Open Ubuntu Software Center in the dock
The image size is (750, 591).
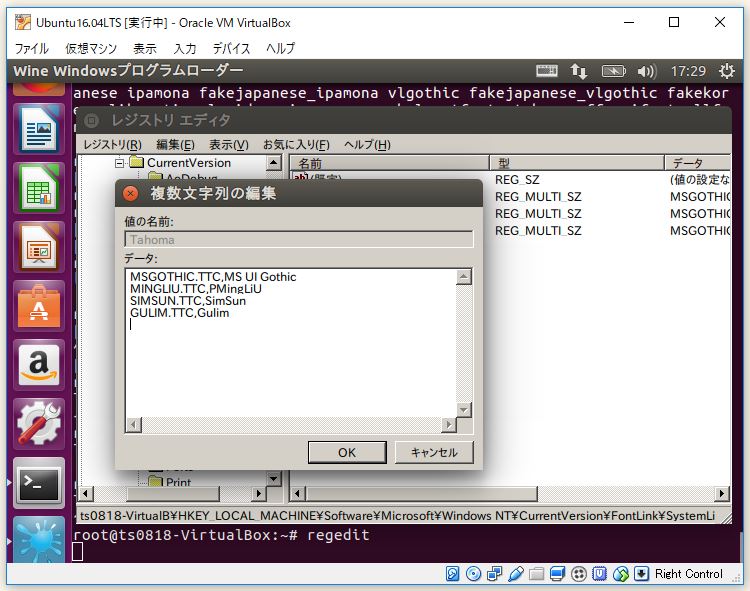click(39, 306)
